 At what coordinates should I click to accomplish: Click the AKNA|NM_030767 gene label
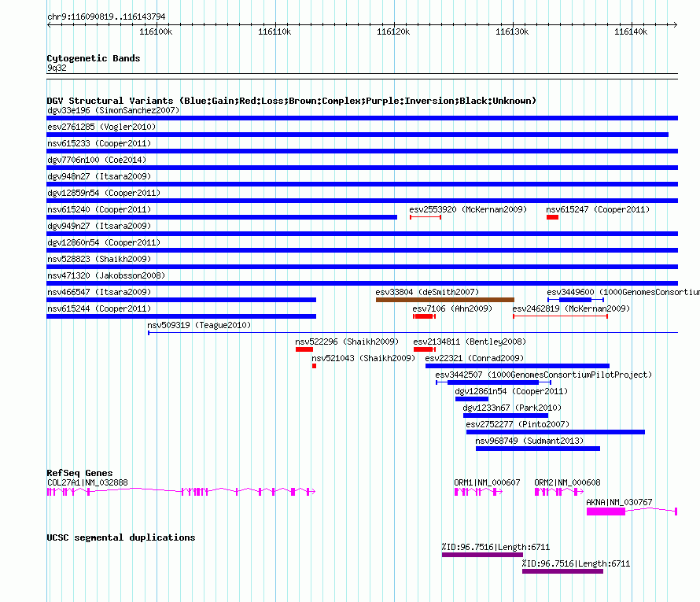click(x=619, y=502)
